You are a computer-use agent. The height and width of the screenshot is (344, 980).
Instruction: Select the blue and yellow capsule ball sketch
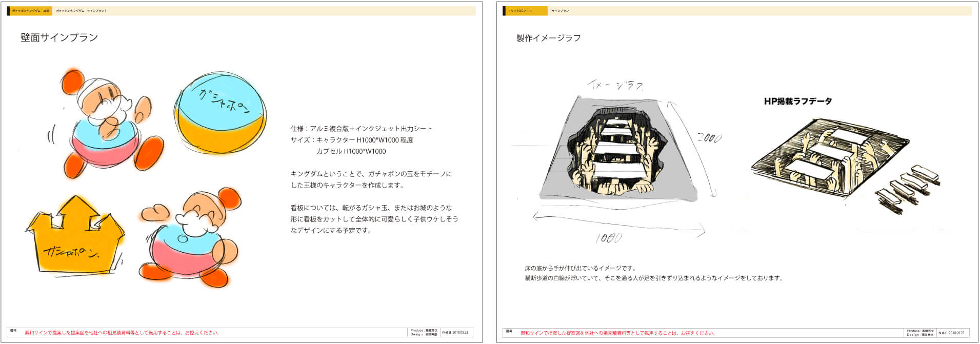220,113
